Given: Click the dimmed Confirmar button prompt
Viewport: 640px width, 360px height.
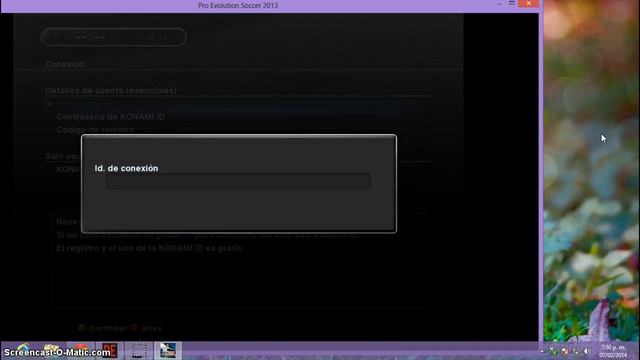Looking at the screenshot, I should click(x=103, y=328).
